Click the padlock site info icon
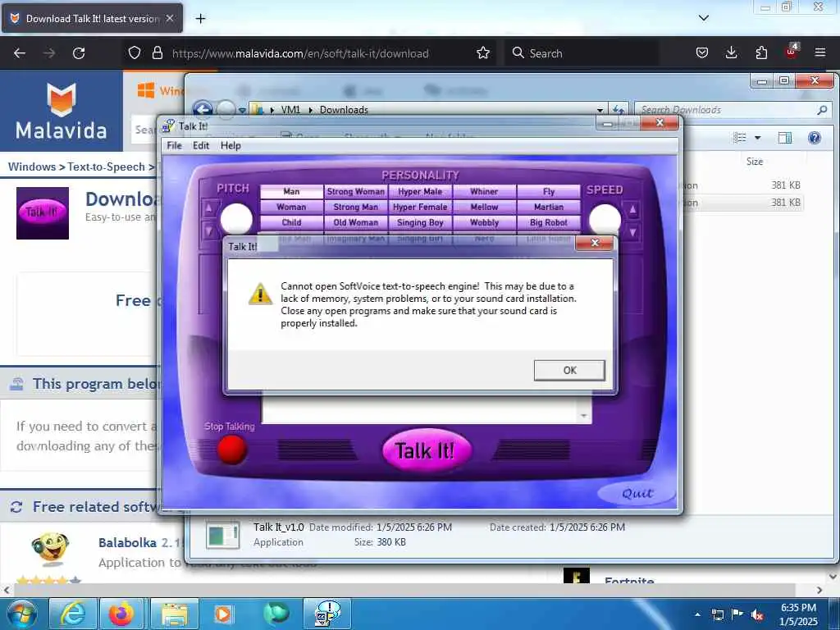The height and width of the screenshot is (630, 840). pyautogui.click(x=157, y=53)
